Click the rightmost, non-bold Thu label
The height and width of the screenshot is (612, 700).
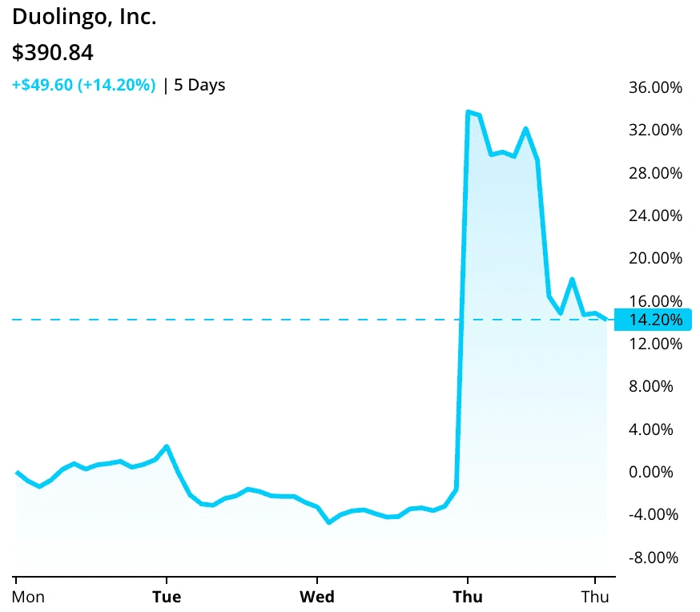click(595, 597)
